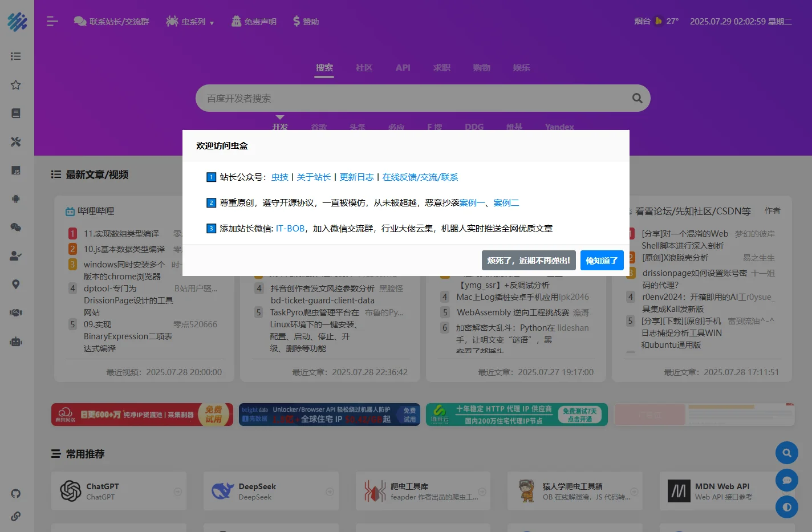This screenshot has height=532, width=812.
Task: Open 免责声明 in the top nav
Action: pyautogui.click(x=254, y=22)
